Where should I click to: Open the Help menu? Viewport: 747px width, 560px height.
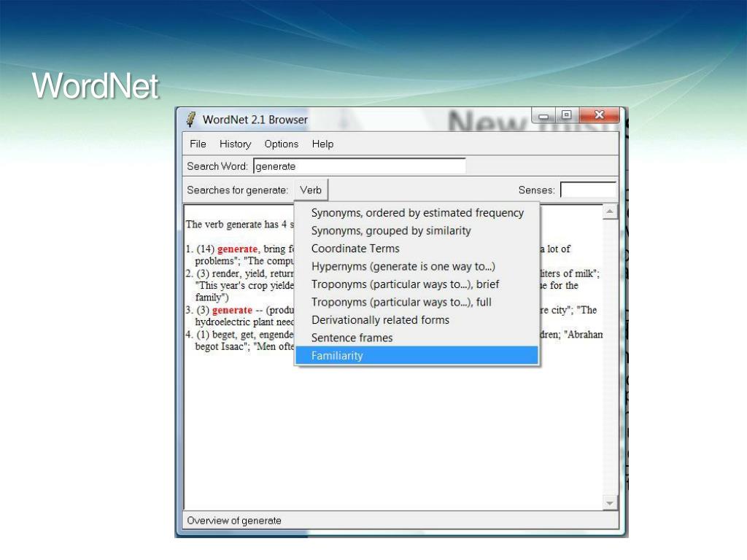click(x=322, y=144)
